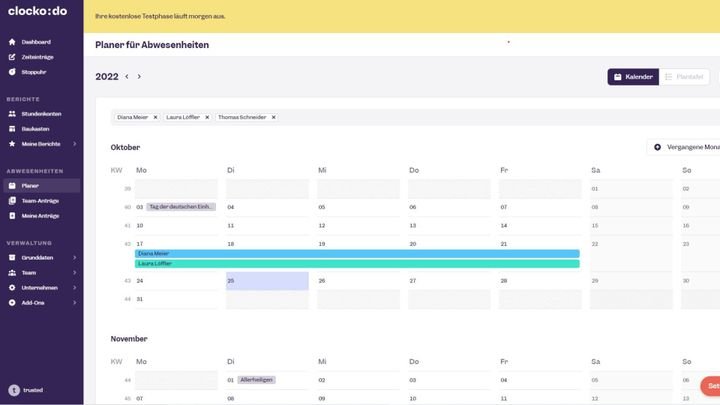720x405 pixels.
Task: Show Vergangene Monate
Action: [x=684, y=147]
